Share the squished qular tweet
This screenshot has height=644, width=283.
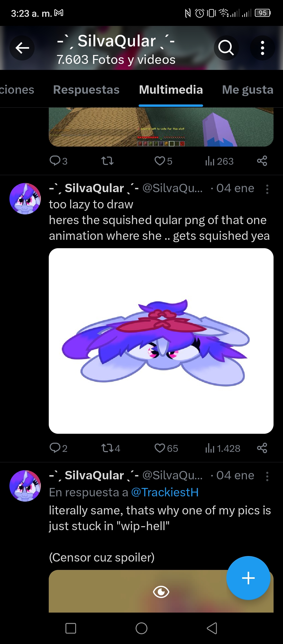pyautogui.click(x=262, y=448)
